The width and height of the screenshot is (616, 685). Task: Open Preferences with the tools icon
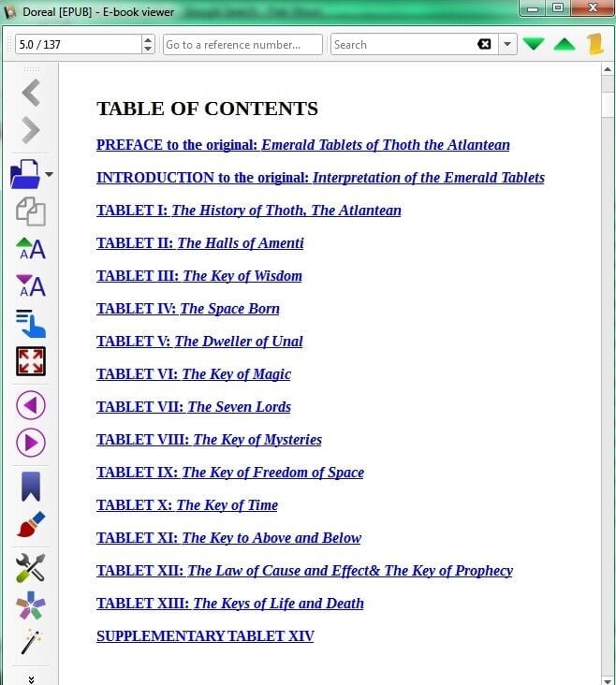tap(31, 567)
